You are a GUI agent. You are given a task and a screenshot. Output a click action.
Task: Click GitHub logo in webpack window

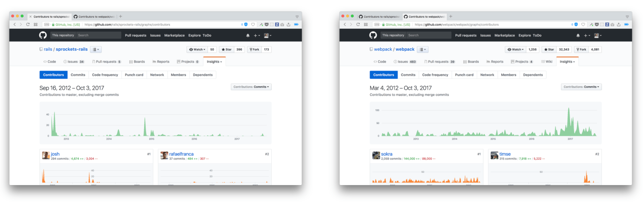[x=373, y=35]
